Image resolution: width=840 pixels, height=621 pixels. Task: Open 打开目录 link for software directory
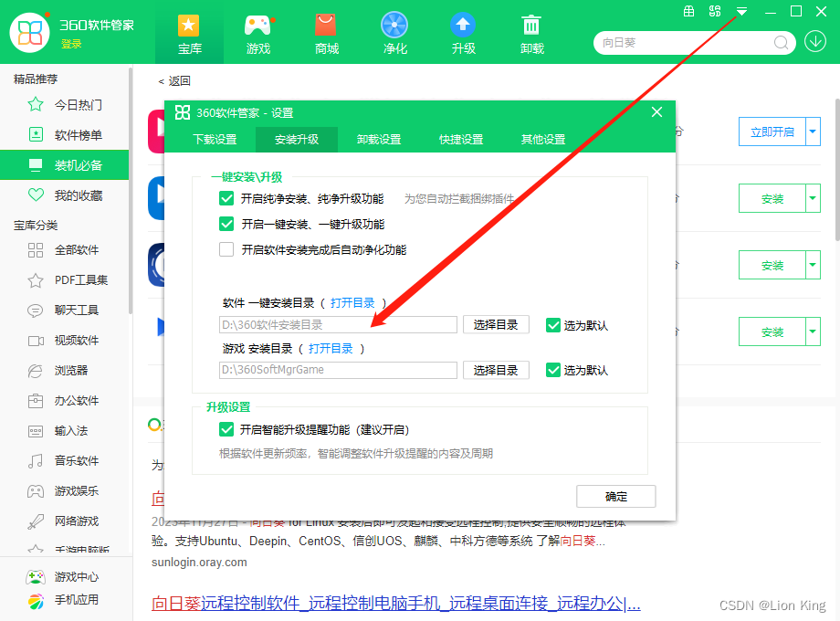pyautogui.click(x=352, y=302)
